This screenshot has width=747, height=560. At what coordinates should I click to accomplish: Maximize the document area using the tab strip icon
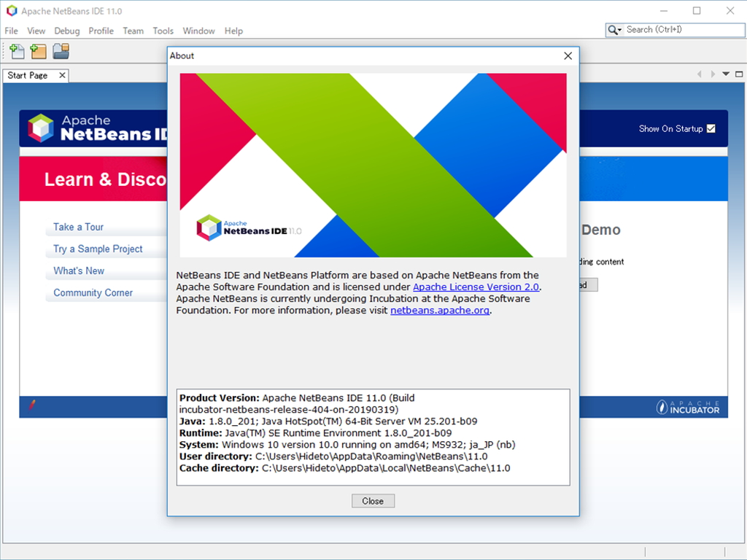[x=739, y=74]
